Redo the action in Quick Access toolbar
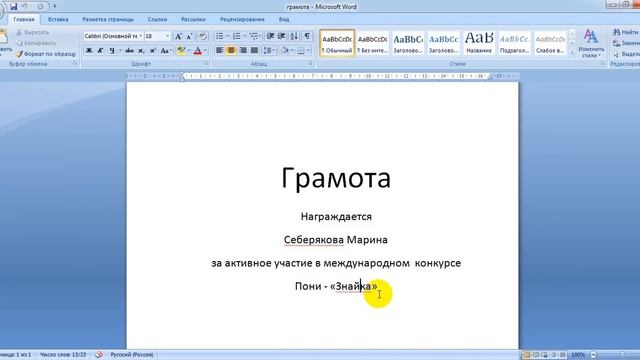 coord(40,7)
